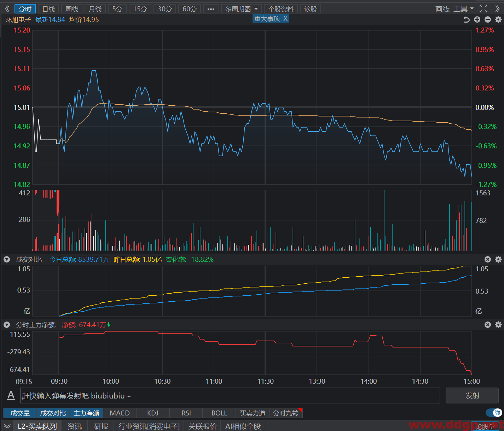504x431 pixels.
Task: Select the MACD indicator button
Action: point(120,413)
